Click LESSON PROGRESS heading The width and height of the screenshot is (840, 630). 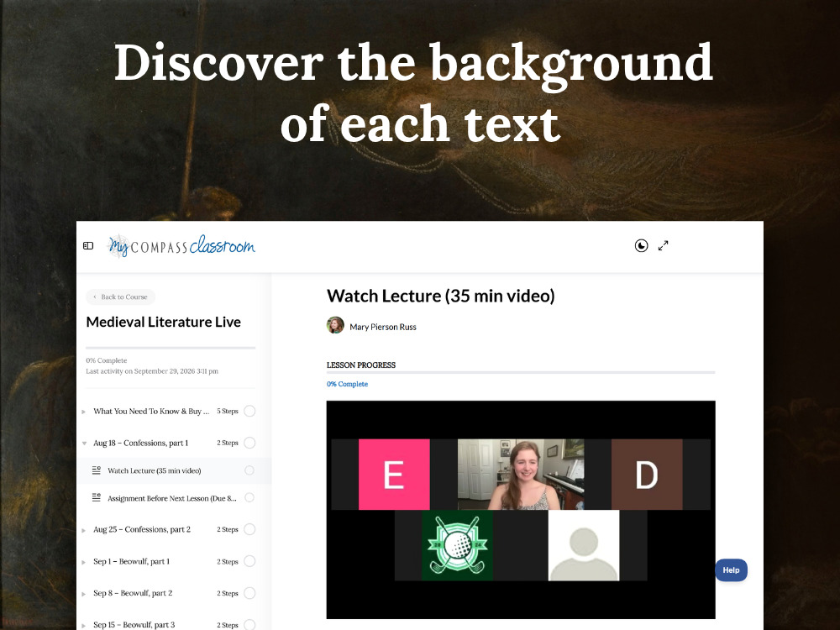click(361, 365)
